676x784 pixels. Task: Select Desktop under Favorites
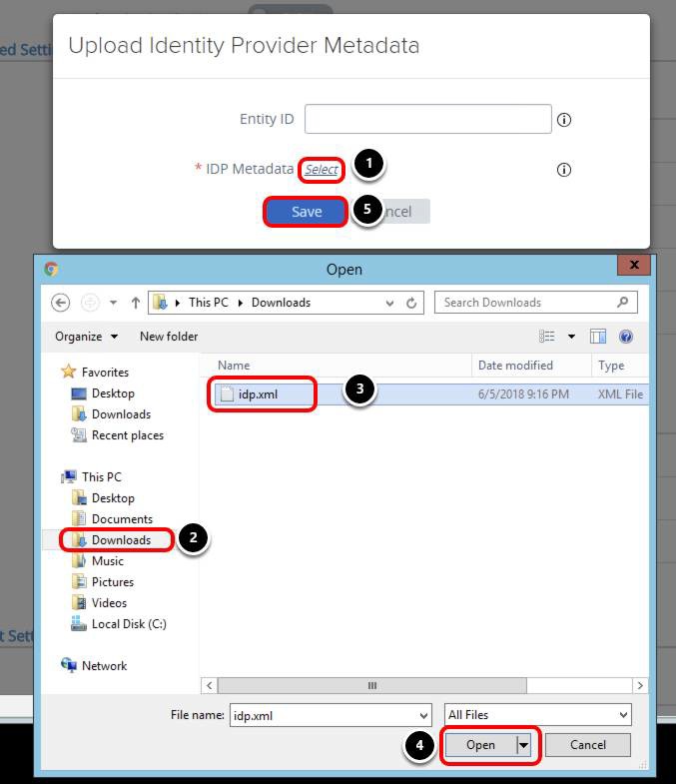tap(113, 393)
